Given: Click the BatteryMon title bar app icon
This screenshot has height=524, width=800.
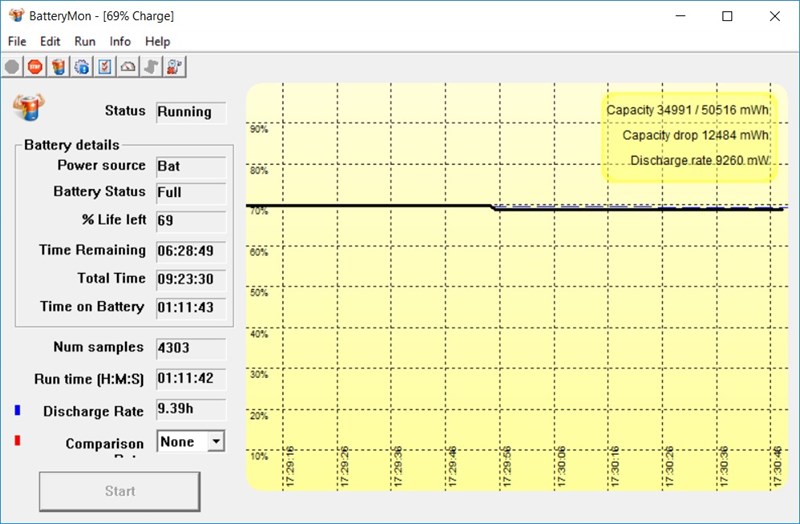Looking at the screenshot, I should click(16, 15).
